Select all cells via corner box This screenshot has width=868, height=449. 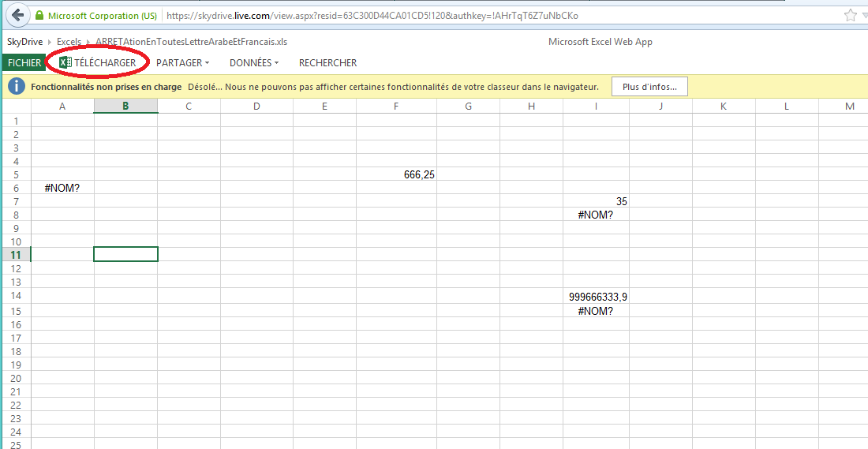pos(16,106)
